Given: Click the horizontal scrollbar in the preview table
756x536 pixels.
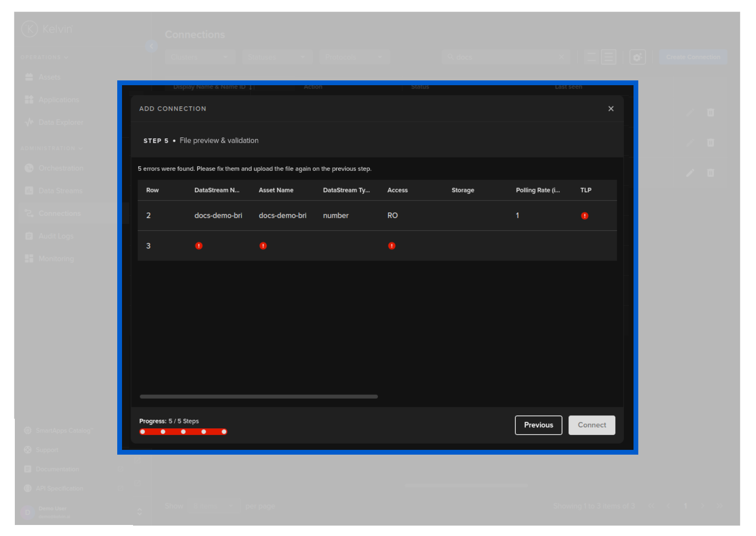Looking at the screenshot, I should tap(258, 396).
